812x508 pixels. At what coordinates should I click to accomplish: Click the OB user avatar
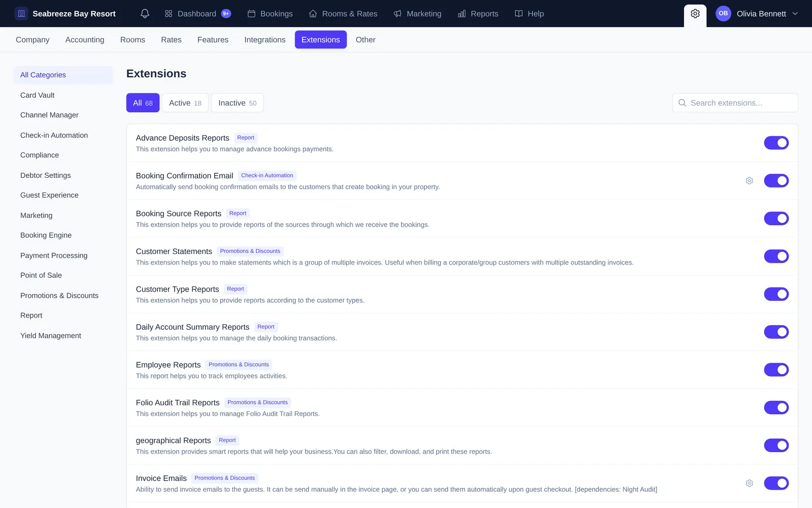[723, 14]
